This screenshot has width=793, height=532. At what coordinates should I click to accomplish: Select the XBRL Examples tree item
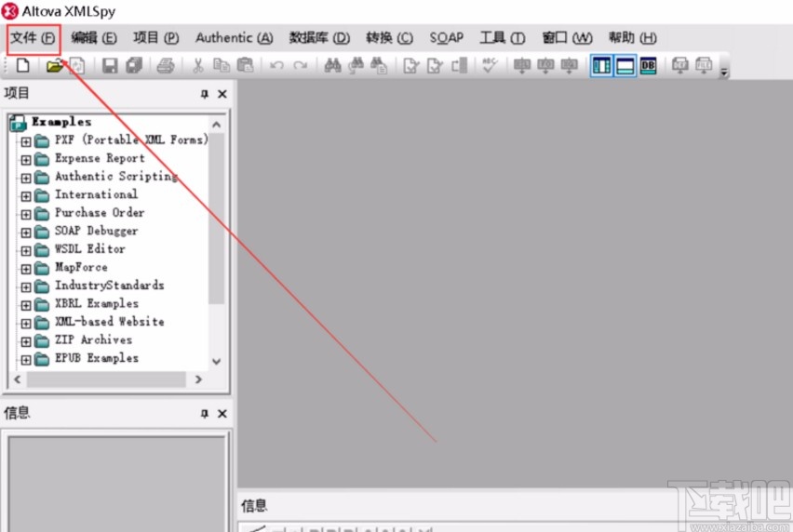pyautogui.click(x=97, y=303)
